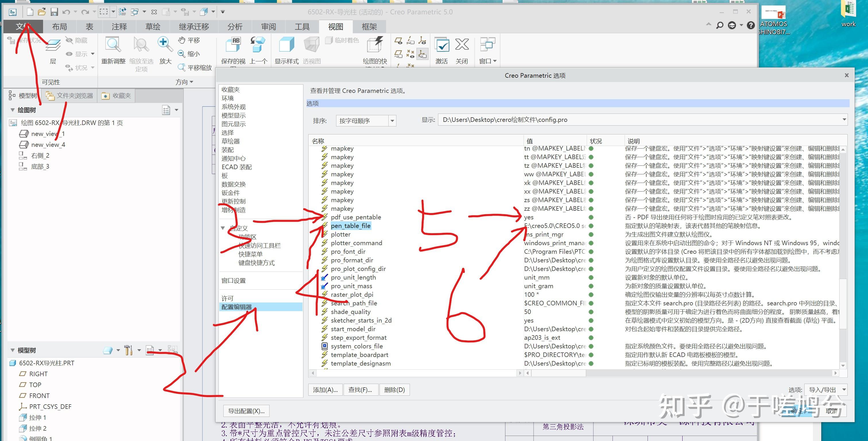
Task: Collapse the 自定义 customize tree node
Action: click(223, 228)
